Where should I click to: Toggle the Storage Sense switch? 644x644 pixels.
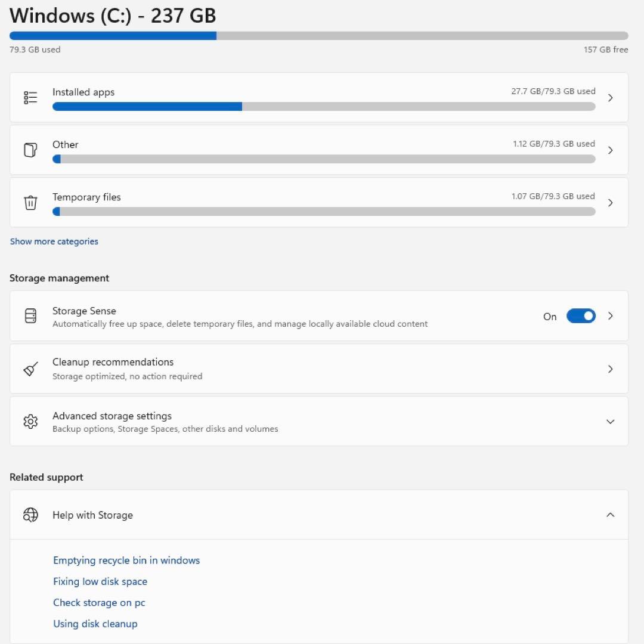click(x=581, y=316)
